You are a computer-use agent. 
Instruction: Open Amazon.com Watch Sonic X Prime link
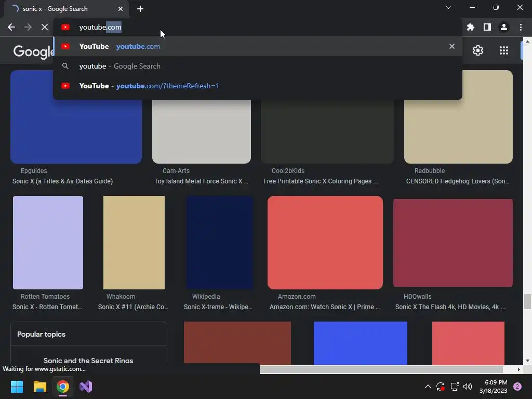[325, 307]
